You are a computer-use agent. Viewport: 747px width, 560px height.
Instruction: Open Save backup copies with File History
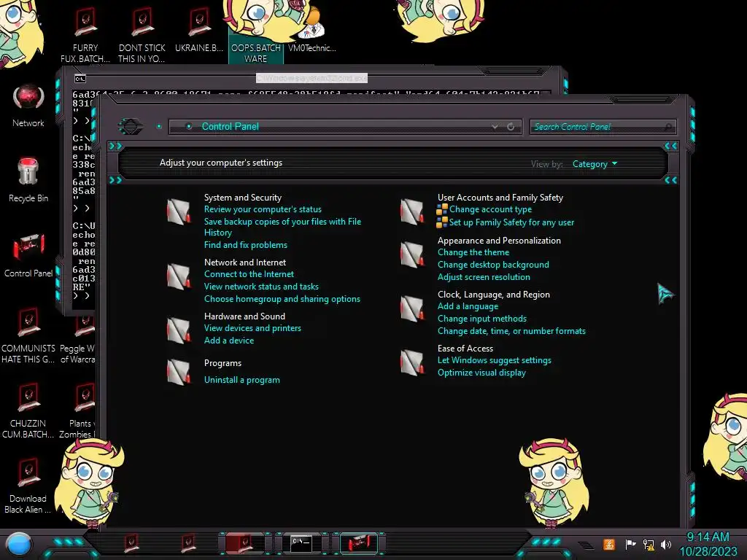pos(282,227)
